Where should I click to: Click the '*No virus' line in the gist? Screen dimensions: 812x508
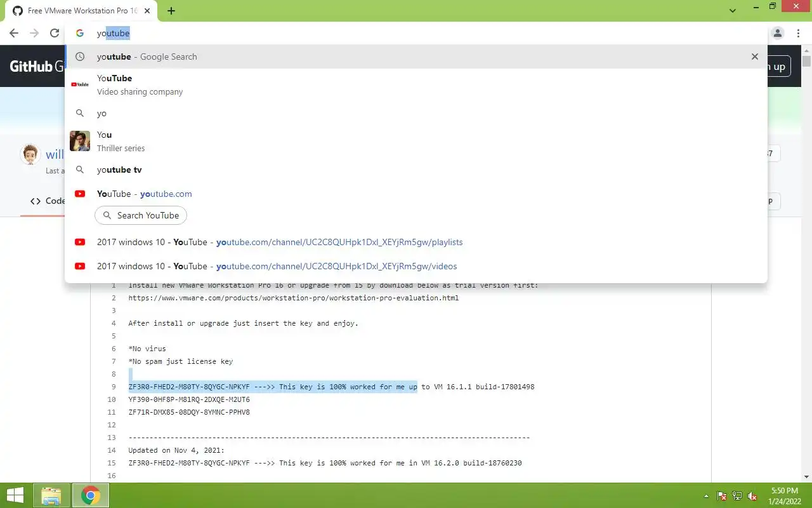coord(147,349)
